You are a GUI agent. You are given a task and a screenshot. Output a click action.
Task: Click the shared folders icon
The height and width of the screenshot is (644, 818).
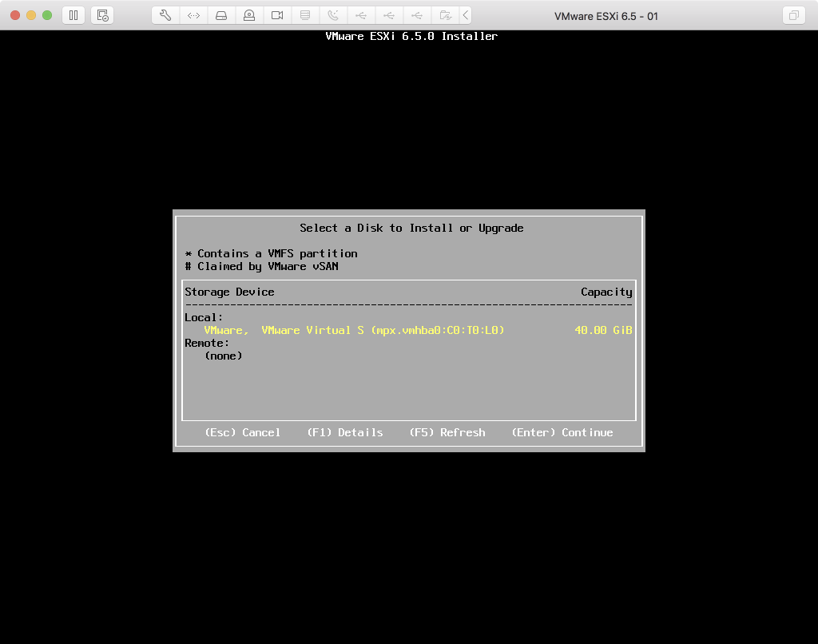tap(445, 15)
